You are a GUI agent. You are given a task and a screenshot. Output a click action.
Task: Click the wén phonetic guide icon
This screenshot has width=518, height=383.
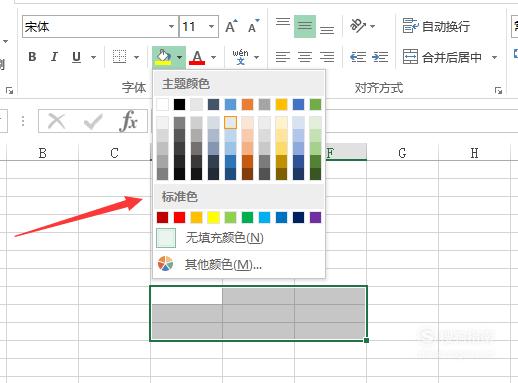point(240,57)
